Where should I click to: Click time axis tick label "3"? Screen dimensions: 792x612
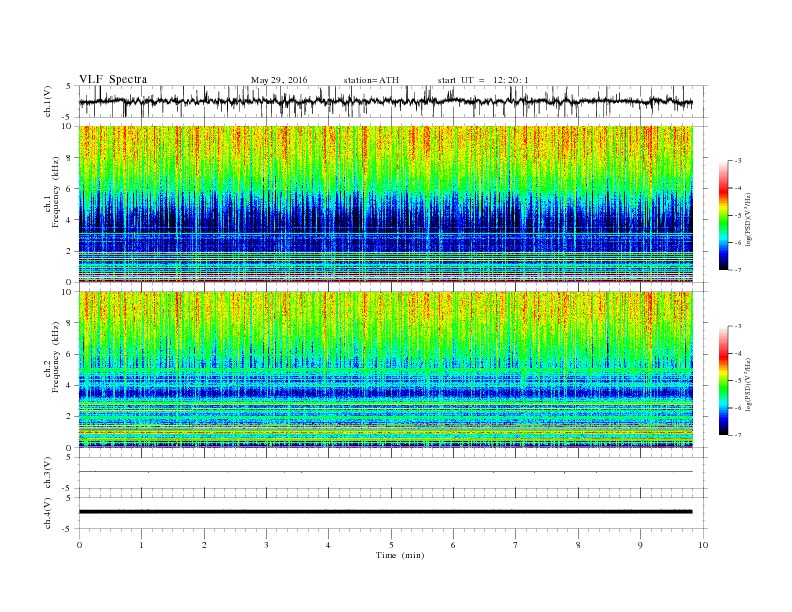click(266, 545)
